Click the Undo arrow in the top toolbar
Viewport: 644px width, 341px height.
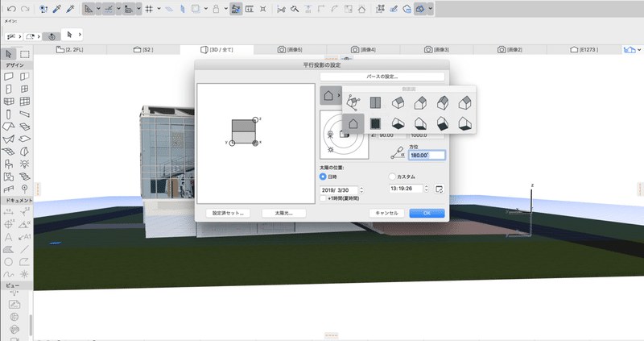tap(11, 9)
